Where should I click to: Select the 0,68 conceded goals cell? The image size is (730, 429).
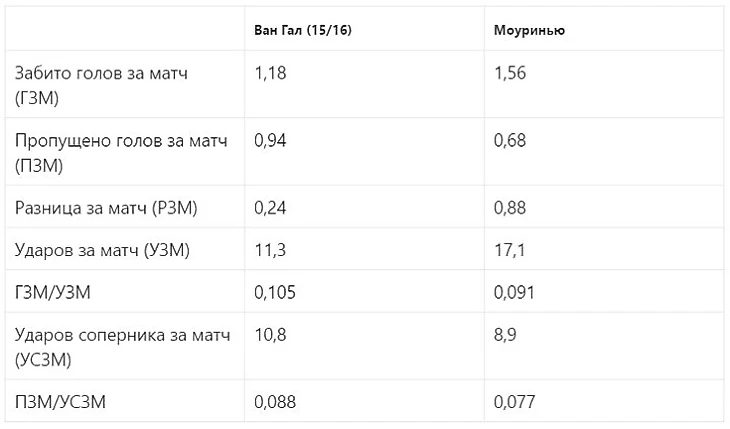510,140
